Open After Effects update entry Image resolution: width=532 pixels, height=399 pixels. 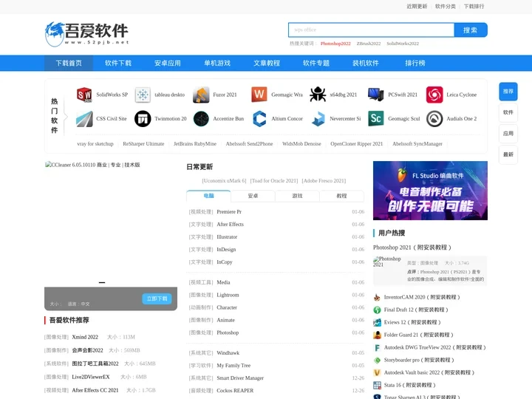[x=230, y=225]
